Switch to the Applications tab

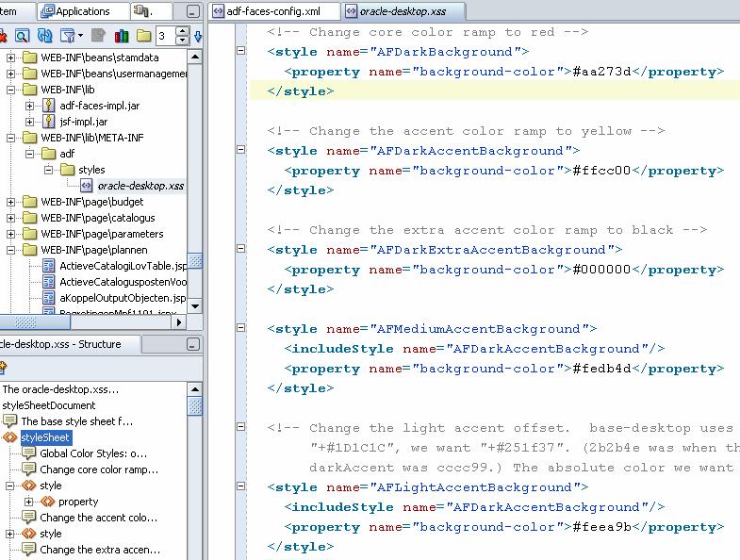pos(82,11)
